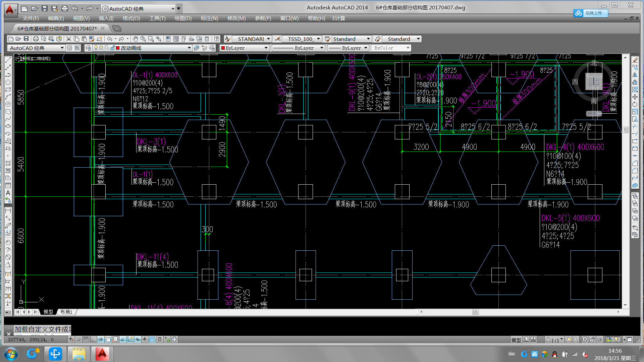This screenshot has width=644, height=362.
Task: Click the Windows Start button
Action: pyautogui.click(x=11, y=354)
